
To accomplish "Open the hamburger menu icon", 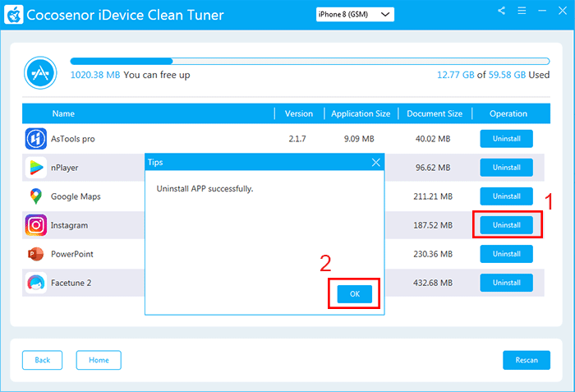I will click(522, 11).
